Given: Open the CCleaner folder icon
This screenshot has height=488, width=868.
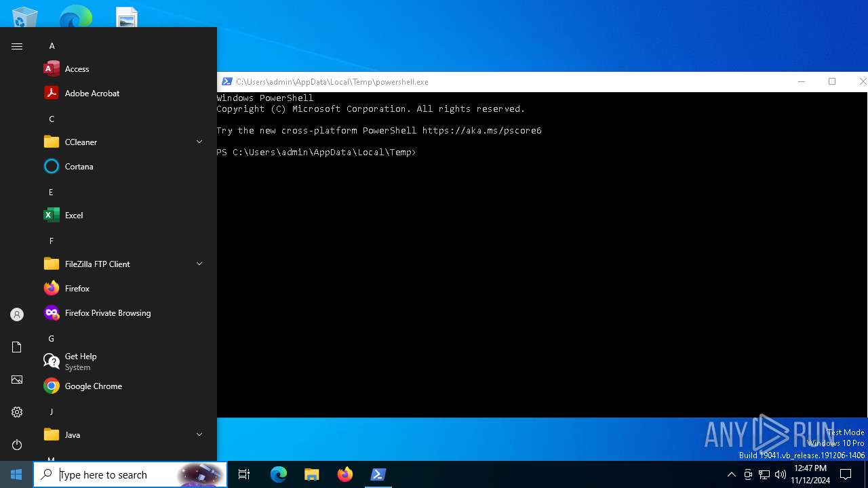Looking at the screenshot, I should [x=52, y=142].
